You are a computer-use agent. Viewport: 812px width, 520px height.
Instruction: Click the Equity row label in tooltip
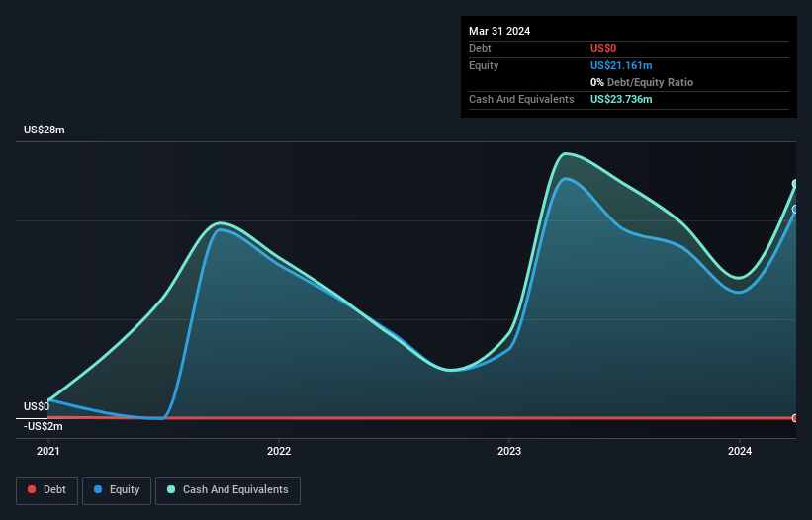[484, 65]
